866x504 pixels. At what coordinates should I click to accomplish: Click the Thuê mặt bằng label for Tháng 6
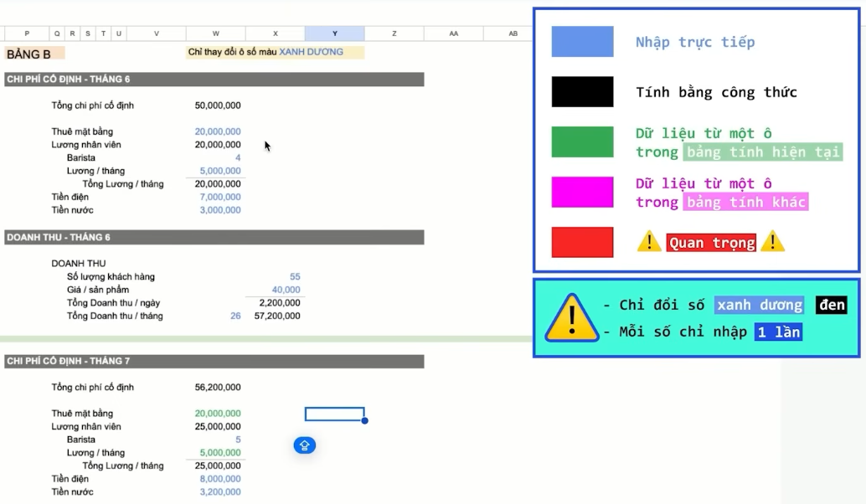(x=82, y=131)
